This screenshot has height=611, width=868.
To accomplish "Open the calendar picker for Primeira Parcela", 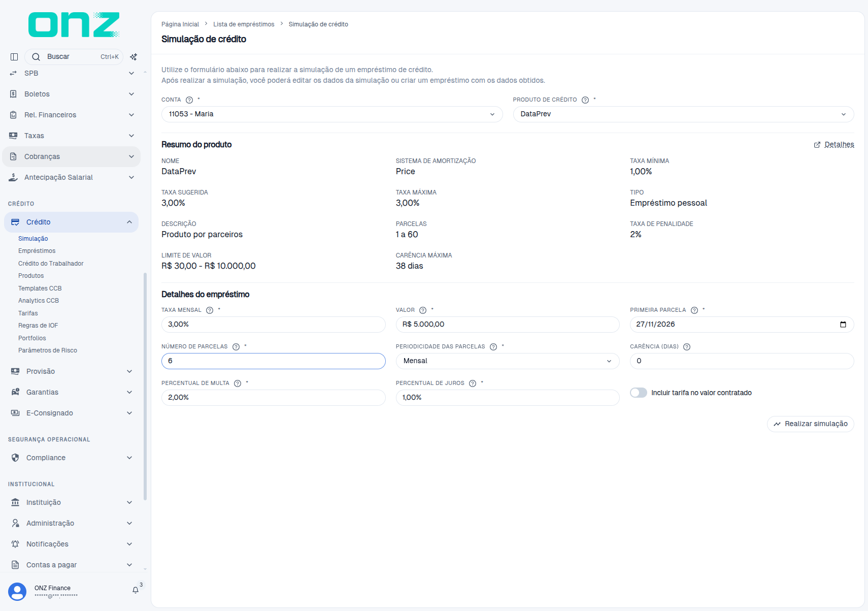I will tap(843, 325).
